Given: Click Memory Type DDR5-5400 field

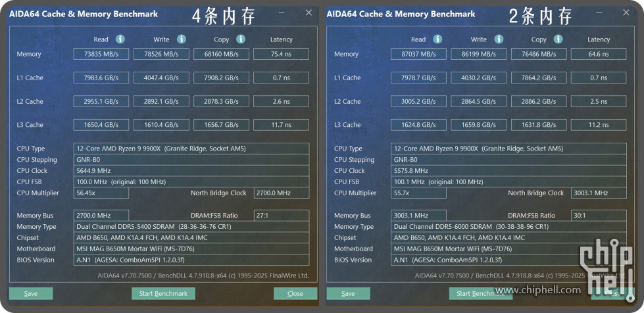Looking at the screenshot, I should click(191, 227).
